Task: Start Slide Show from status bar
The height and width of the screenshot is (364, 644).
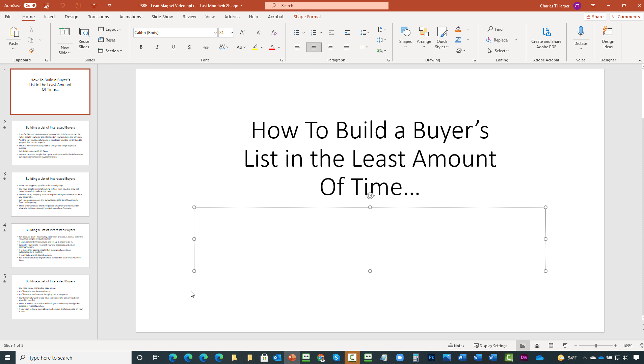Action: pos(565,345)
